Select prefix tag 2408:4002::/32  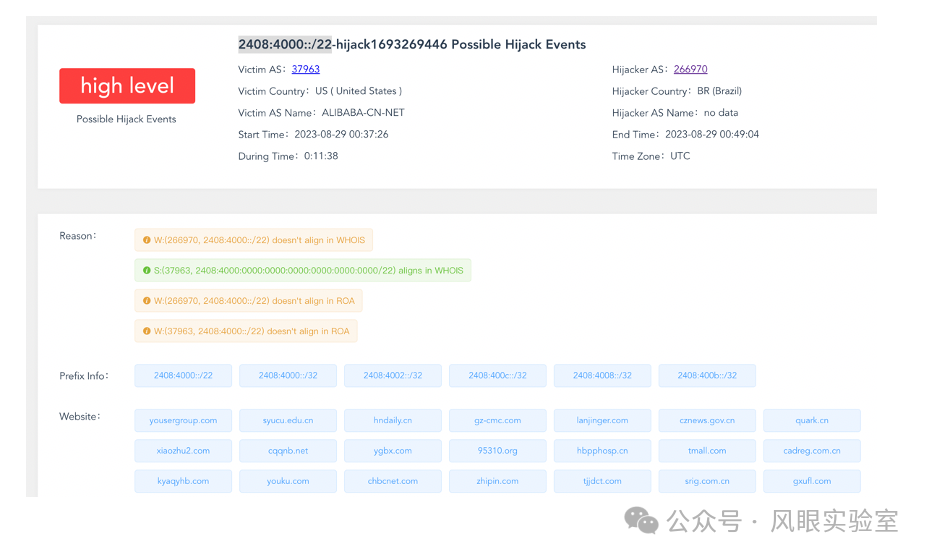392,376
